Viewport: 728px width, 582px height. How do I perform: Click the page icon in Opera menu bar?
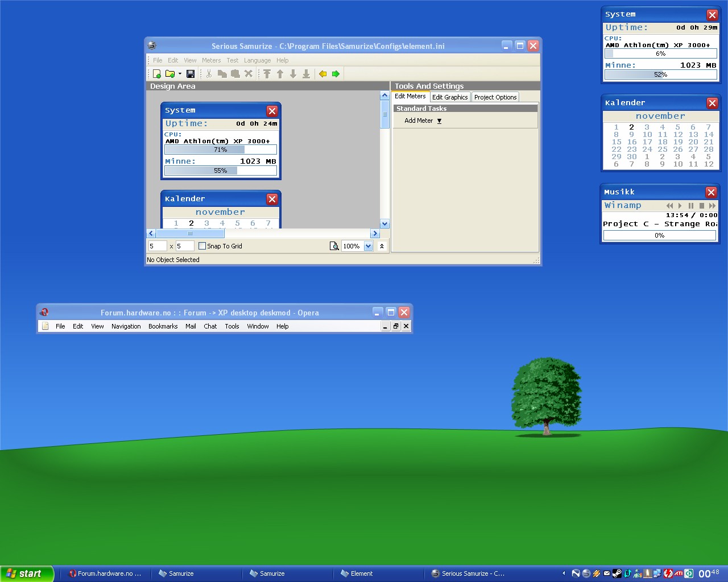[x=45, y=326]
